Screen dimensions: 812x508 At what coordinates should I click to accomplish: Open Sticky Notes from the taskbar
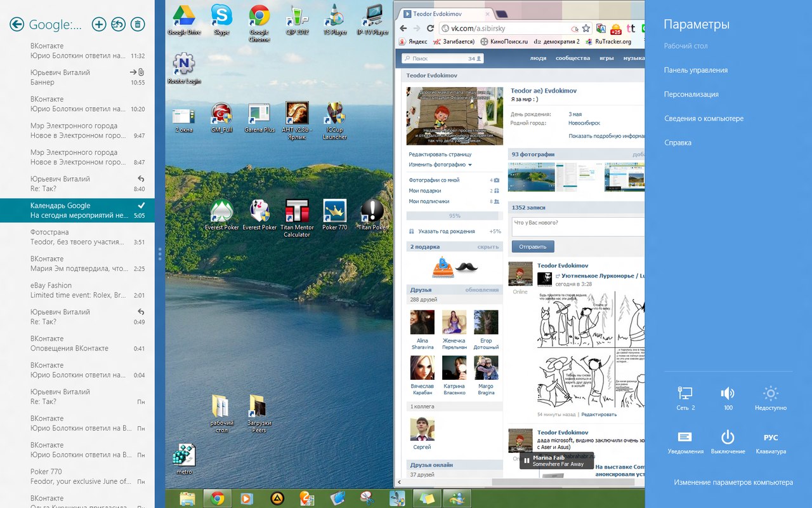coord(426,498)
